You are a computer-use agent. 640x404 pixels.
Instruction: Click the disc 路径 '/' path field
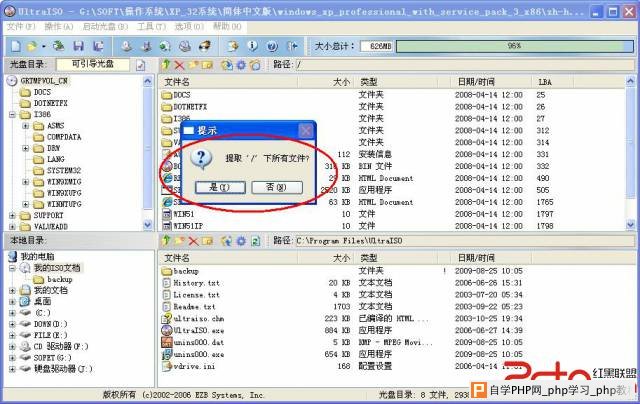pyautogui.click(x=464, y=64)
